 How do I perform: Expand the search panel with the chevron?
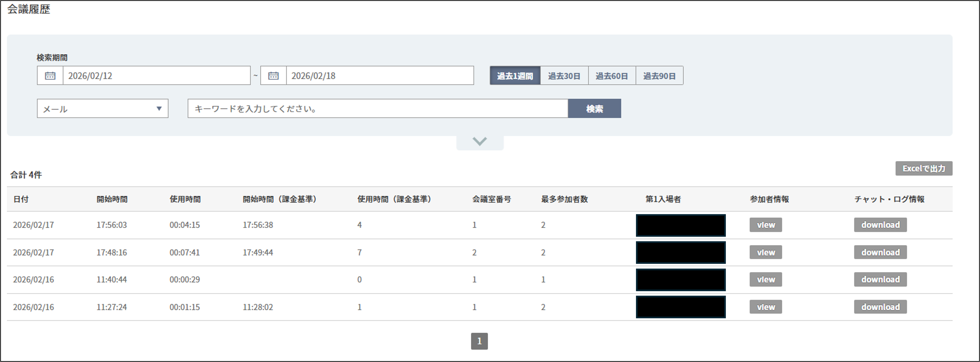click(x=479, y=141)
